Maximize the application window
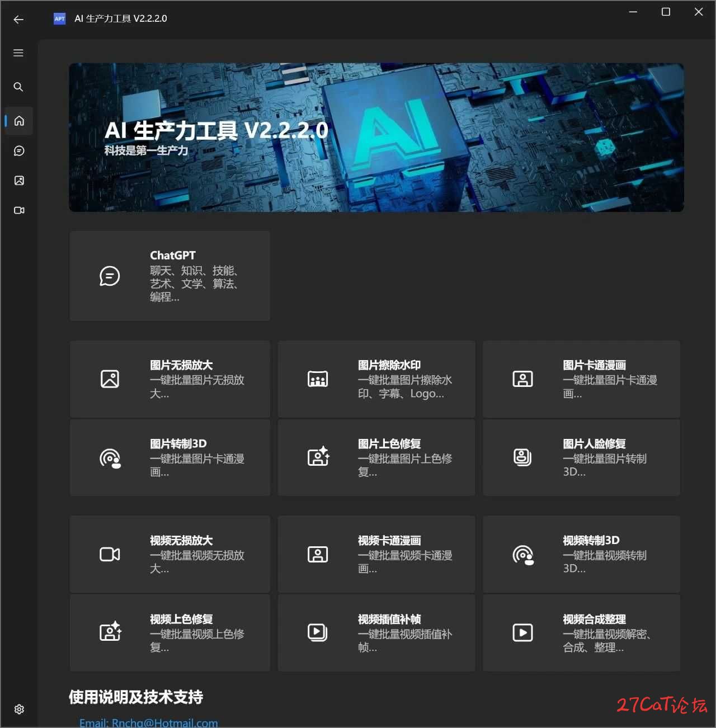The width and height of the screenshot is (716, 728). point(666,12)
